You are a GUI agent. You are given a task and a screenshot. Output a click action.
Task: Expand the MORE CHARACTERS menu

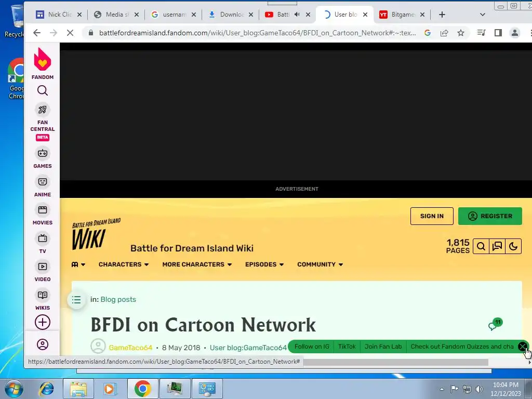point(197,264)
